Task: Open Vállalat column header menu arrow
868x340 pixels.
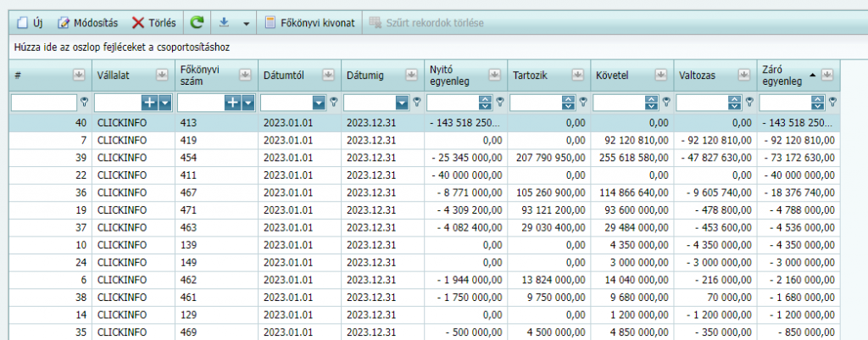Action: pyautogui.click(x=162, y=75)
